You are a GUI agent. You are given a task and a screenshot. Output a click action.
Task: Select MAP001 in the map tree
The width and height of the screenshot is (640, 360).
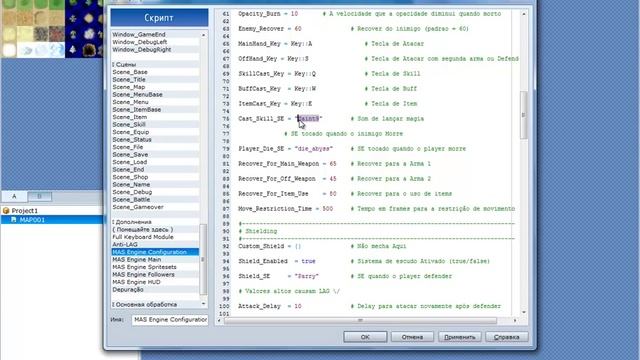point(32,220)
